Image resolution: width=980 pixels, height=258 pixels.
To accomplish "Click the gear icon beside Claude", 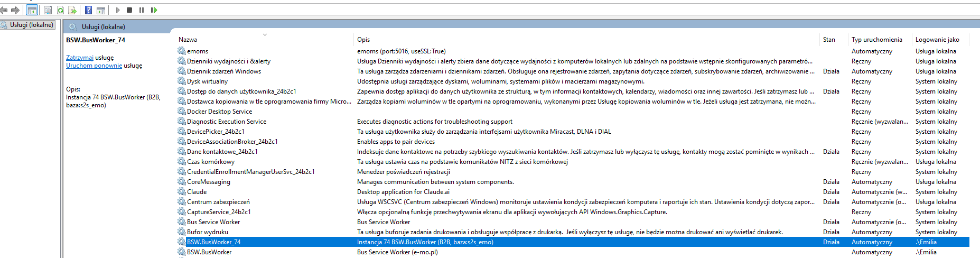I will (x=181, y=192).
